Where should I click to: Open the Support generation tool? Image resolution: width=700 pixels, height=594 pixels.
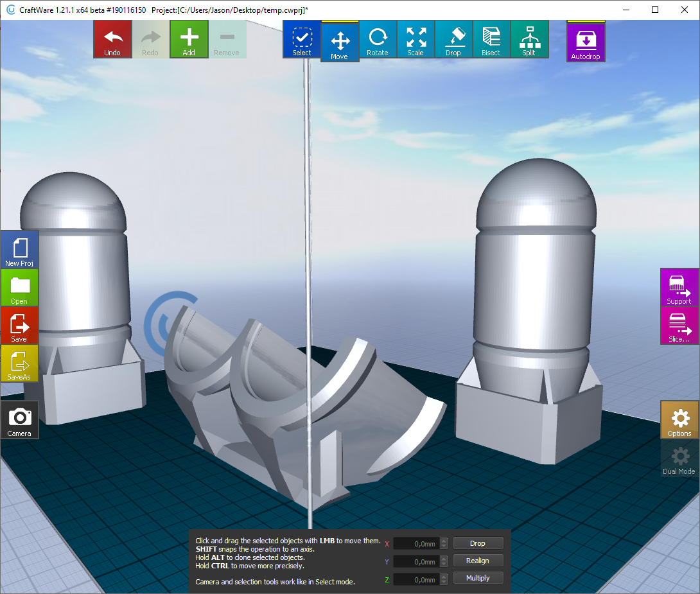point(679,288)
